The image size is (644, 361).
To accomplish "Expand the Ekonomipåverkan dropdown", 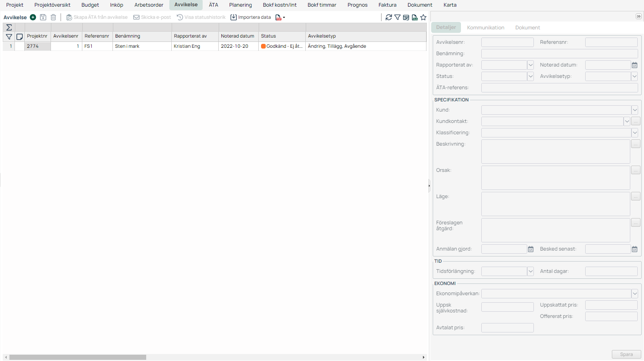I will pos(634,294).
